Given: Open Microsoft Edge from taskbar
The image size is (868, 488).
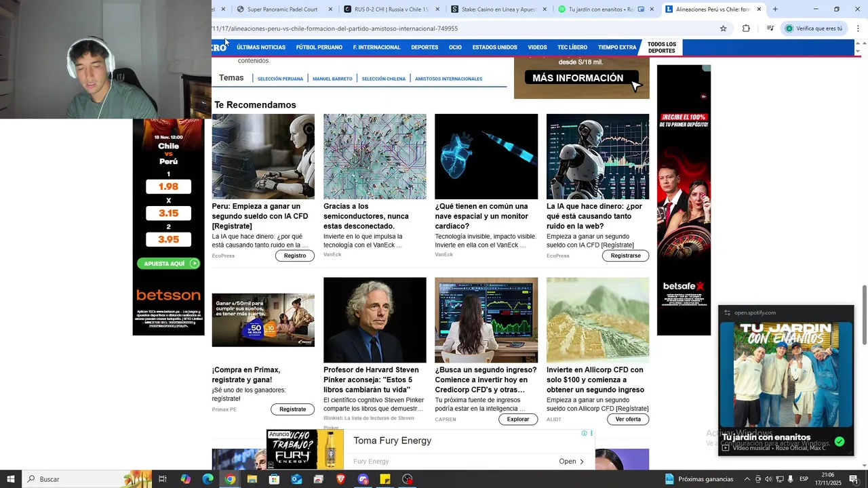Looking at the screenshot, I should [x=208, y=479].
